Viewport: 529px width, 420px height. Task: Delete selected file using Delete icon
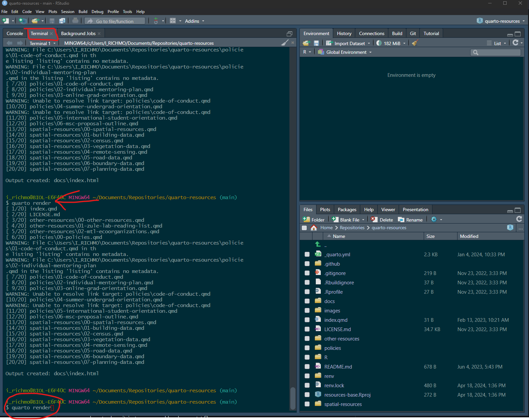(382, 220)
